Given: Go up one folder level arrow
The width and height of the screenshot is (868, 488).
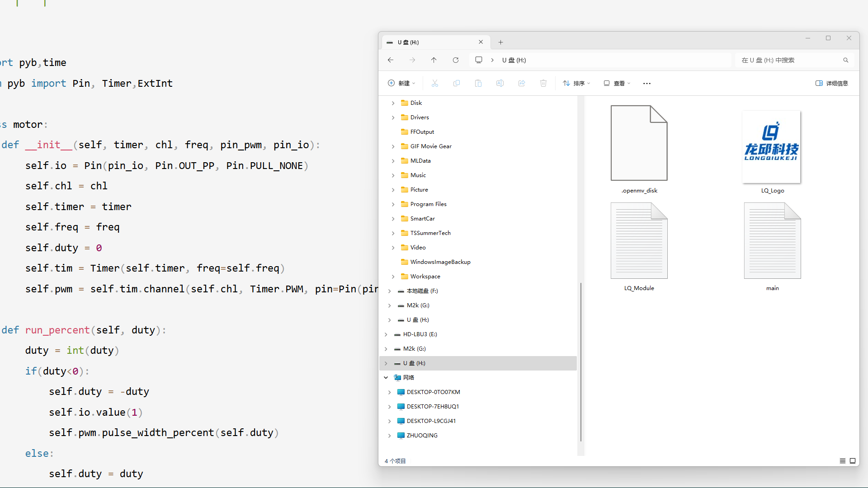Looking at the screenshot, I should click(434, 60).
